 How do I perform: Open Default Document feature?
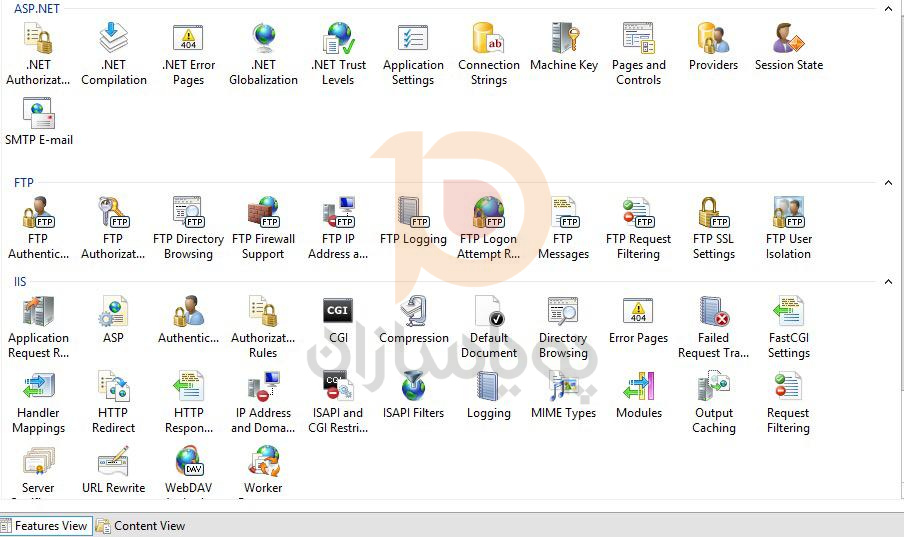tap(489, 328)
